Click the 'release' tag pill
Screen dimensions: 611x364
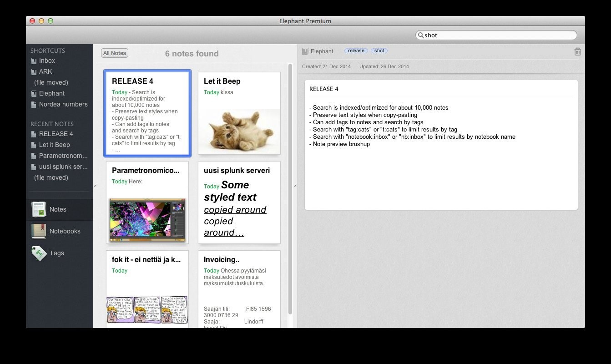pos(356,51)
